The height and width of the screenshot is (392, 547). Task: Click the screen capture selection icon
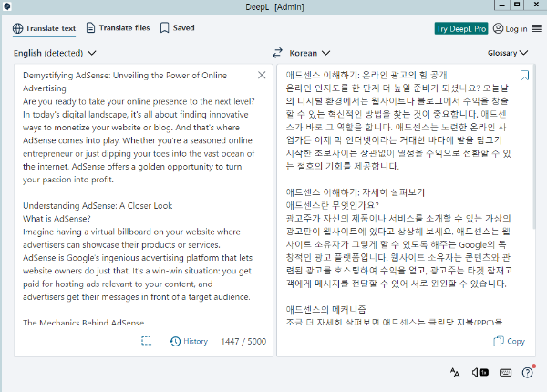(x=146, y=341)
